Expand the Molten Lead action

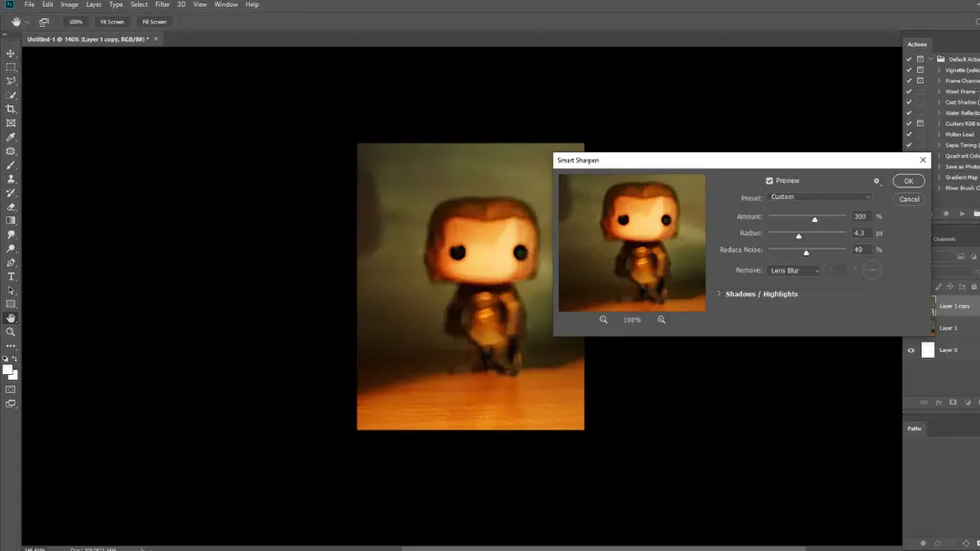[939, 134]
